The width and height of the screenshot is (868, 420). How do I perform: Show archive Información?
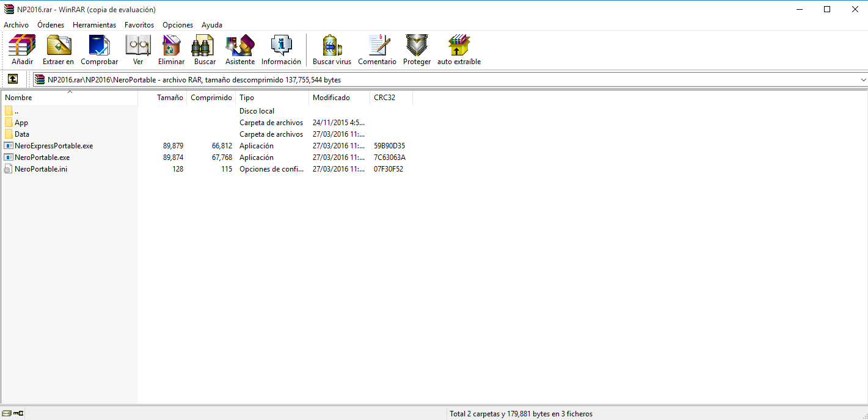pyautogui.click(x=281, y=46)
